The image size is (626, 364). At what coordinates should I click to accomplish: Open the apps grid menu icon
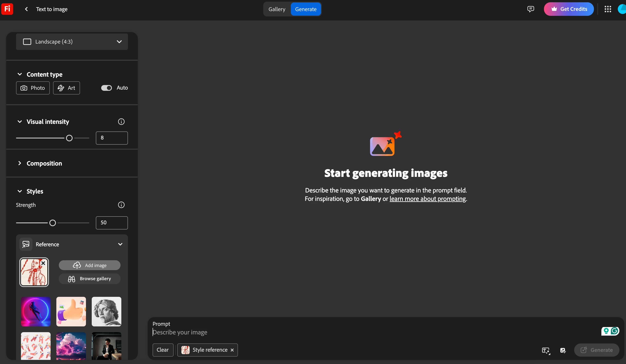(x=608, y=9)
